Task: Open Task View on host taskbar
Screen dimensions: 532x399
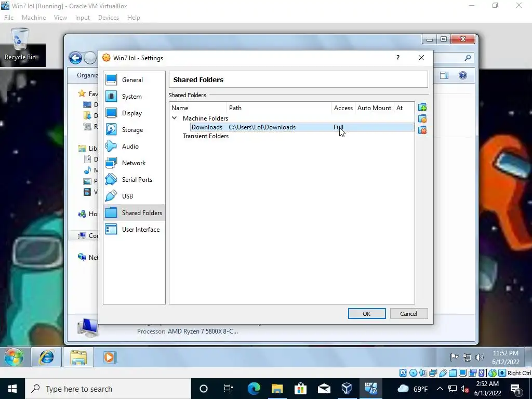Action: [x=229, y=389]
